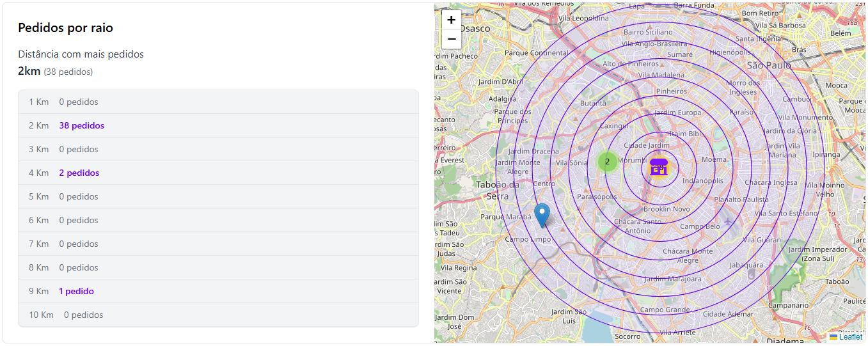Pick the 8 Km row

(x=218, y=267)
